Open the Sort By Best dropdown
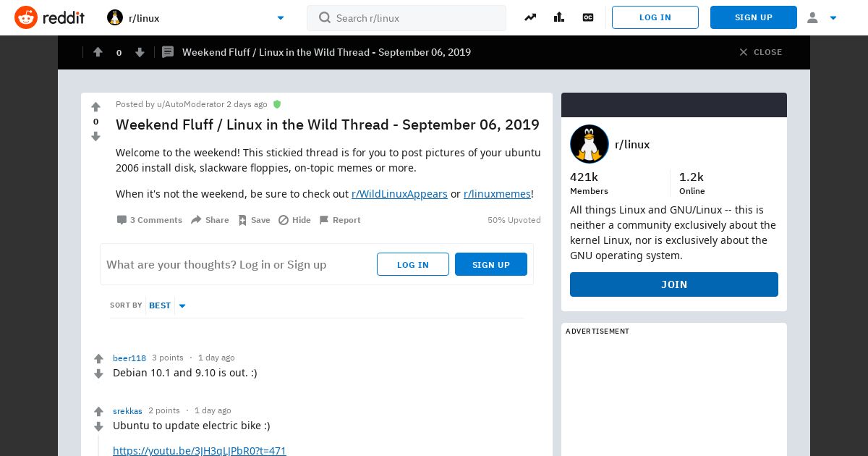Image resolution: width=868 pixels, height=456 pixels. point(167,305)
